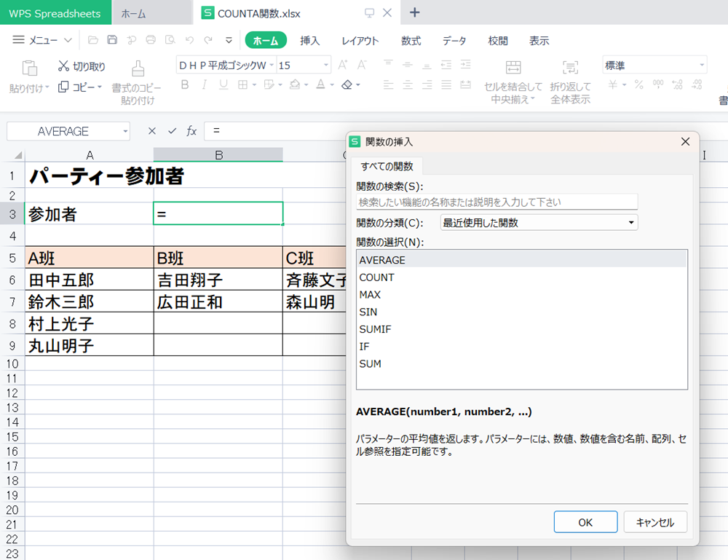
Task: Open the 数式 ribbon tab
Action: pyautogui.click(x=411, y=41)
